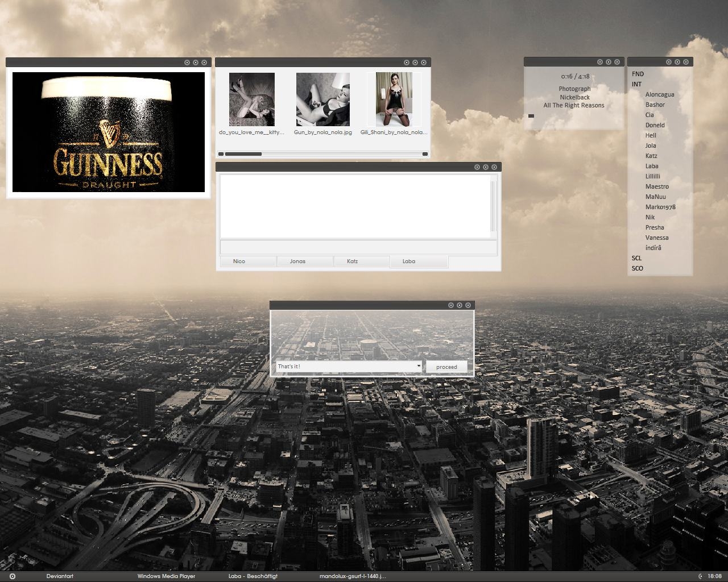The height and width of the screenshot is (582, 728).
Task: Select contact Bashor in the list
Action: pyautogui.click(x=655, y=105)
